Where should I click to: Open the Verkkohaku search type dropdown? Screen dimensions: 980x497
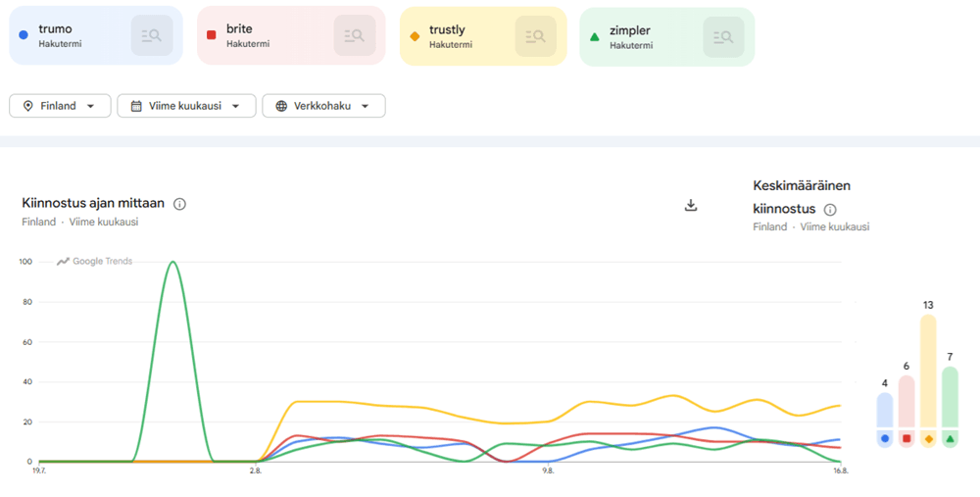click(x=323, y=106)
